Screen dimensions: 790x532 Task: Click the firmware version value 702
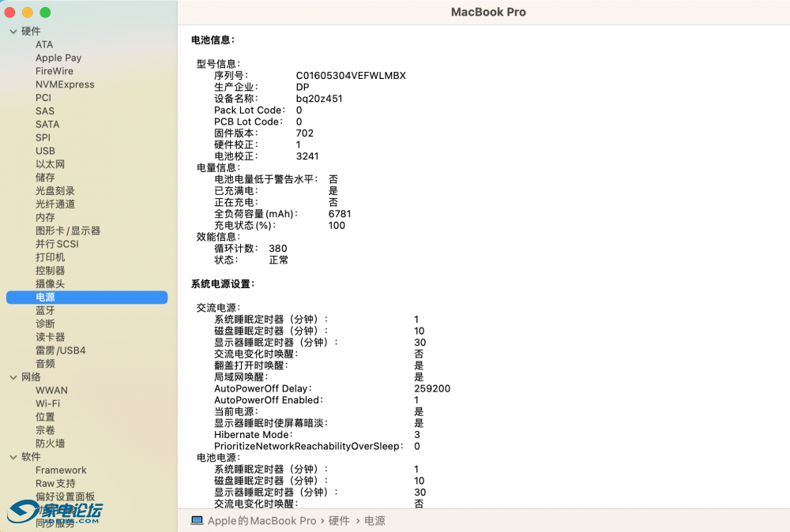305,133
